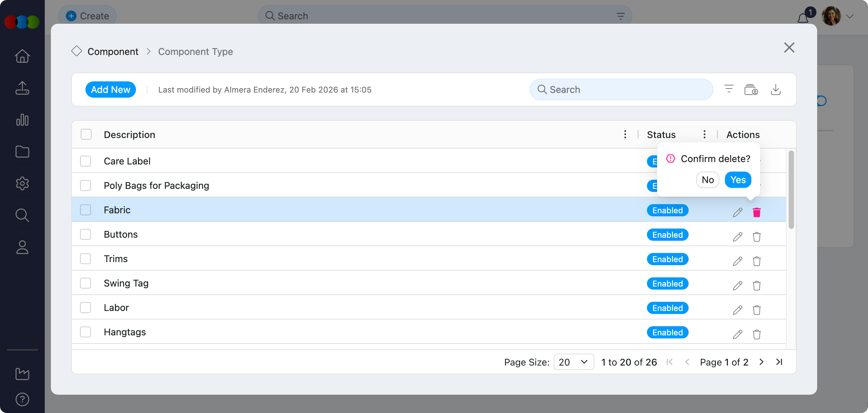This screenshot has height=413, width=868.
Task: Click Component Type breadcrumb item
Action: coord(195,52)
